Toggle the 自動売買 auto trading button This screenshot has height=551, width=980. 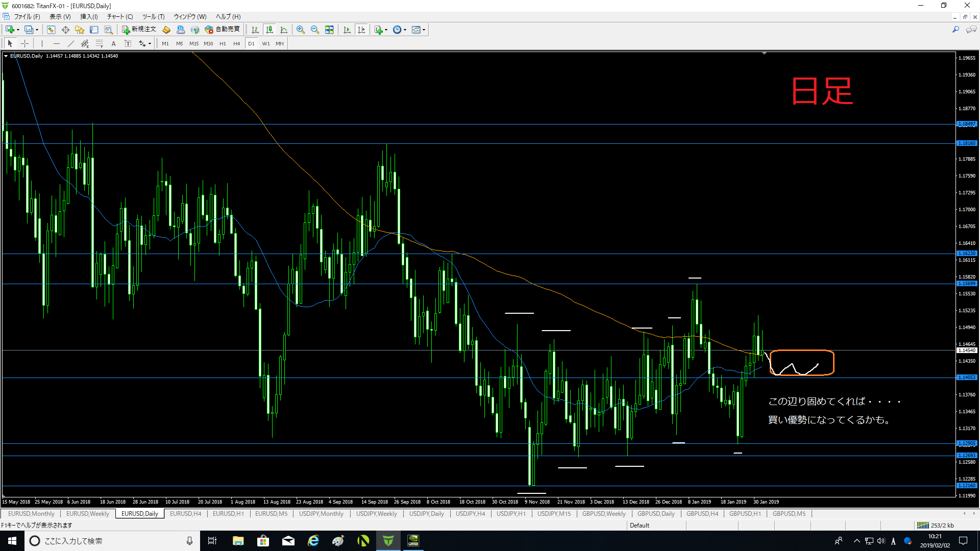click(x=223, y=30)
